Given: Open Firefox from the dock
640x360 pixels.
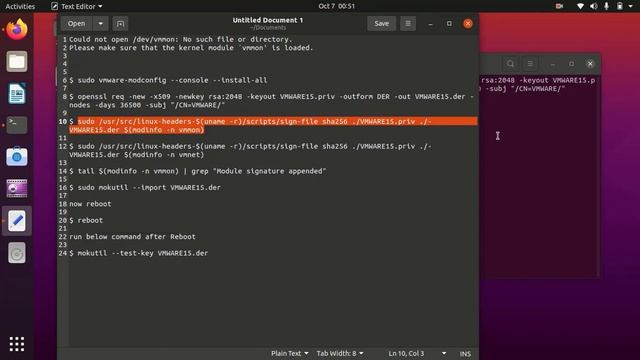Looking at the screenshot, I should pyautogui.click(x=17, y=30).
